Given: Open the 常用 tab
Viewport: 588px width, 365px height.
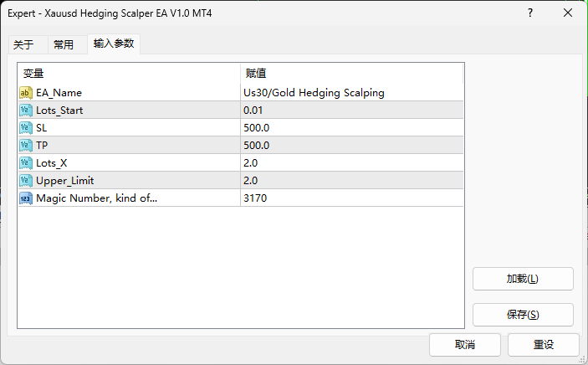Looking at the screenshot, I should click(x=64, y=45).
